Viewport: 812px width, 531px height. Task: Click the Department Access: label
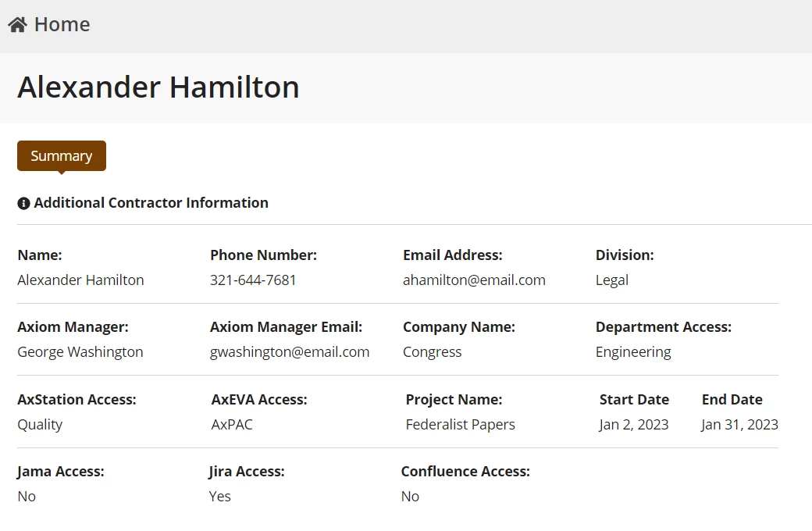[x=664, y=327]
